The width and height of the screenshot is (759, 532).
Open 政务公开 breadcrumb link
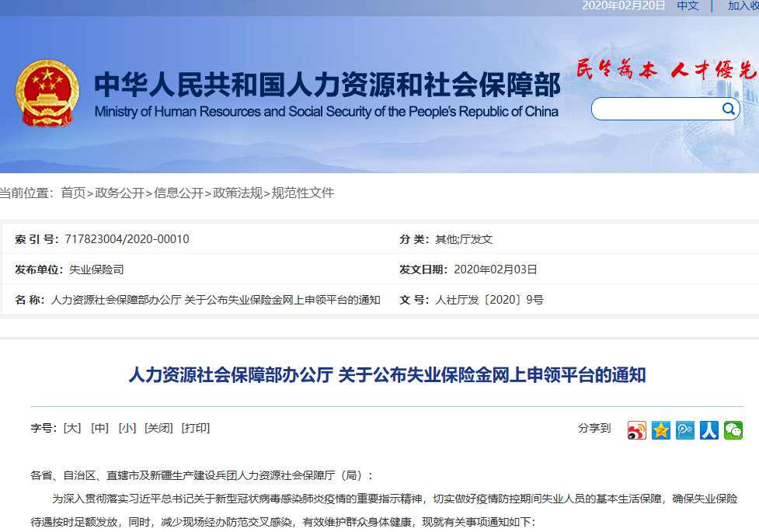click(120, 193)
